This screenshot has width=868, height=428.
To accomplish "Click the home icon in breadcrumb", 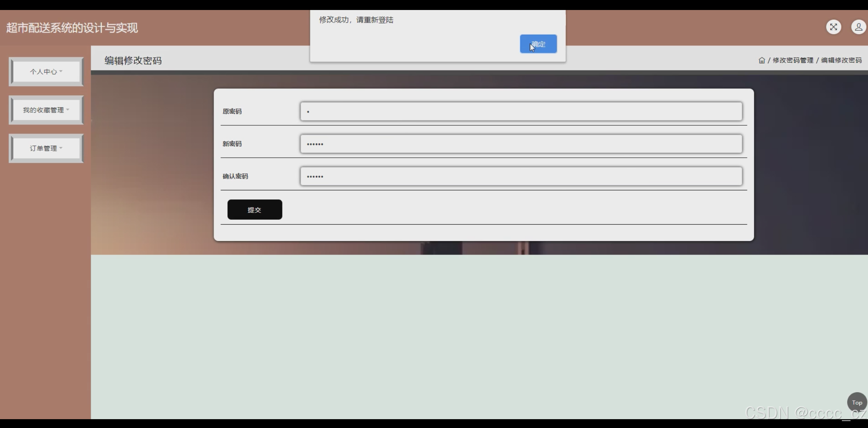I will pos(762,60).
